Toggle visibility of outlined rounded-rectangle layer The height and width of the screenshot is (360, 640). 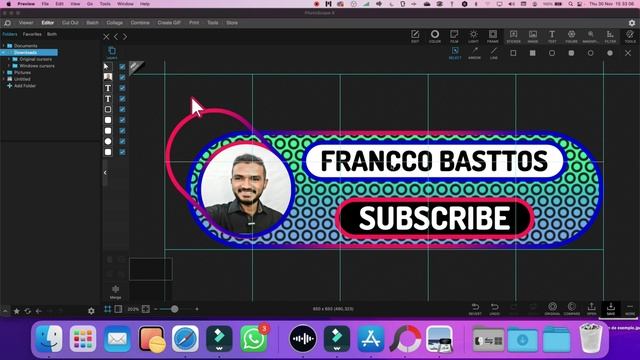122,109
